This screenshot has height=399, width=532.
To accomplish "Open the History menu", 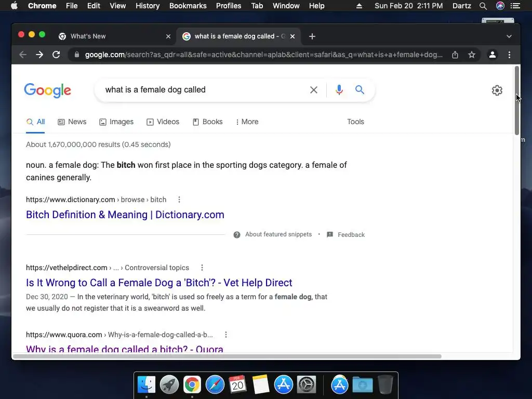I will pyautogui.click(x=148, y=6).
